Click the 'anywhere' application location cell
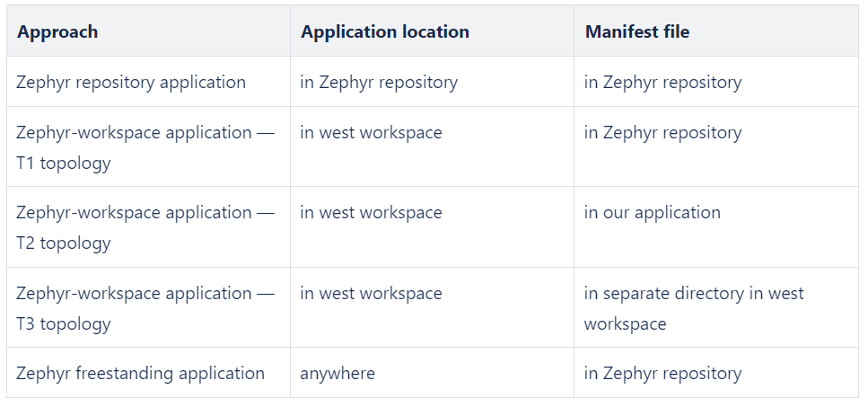This screenshot has width=868, height=407. click(x=432, y=373)
